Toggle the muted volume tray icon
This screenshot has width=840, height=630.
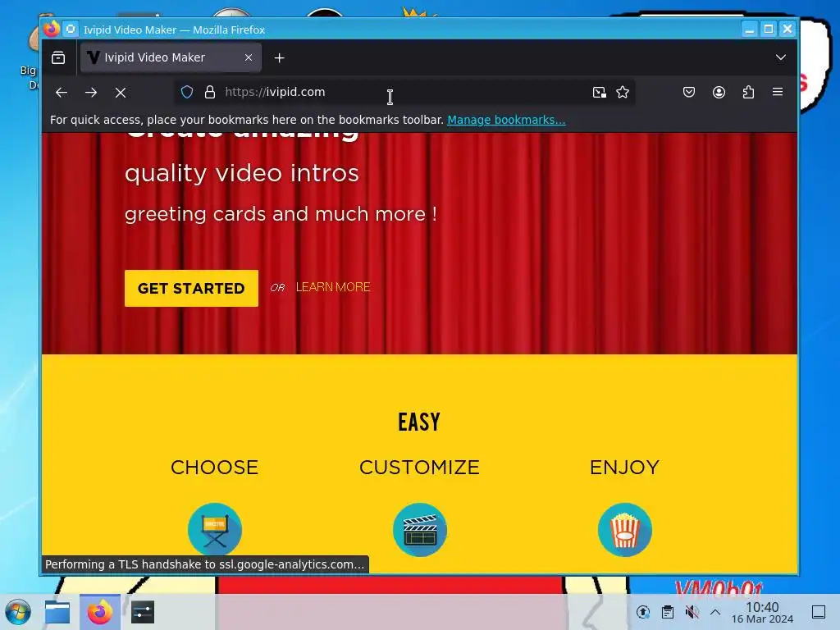pyautogui.click(x=692, y=612)
